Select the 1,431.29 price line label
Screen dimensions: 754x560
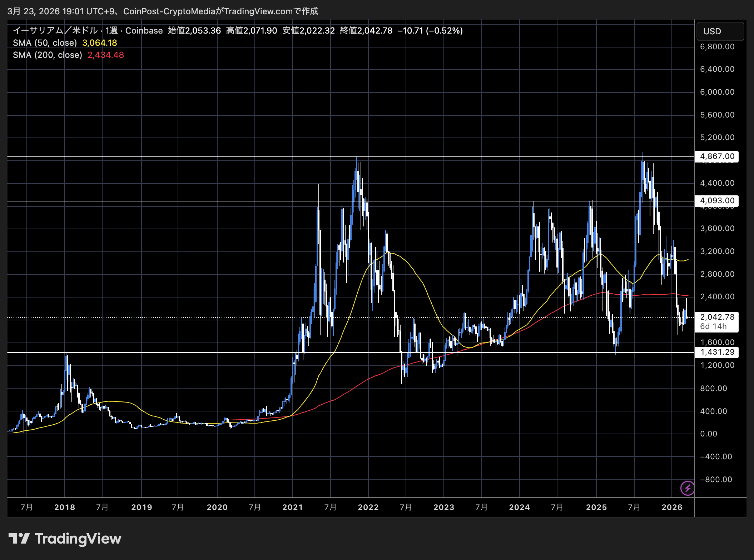(x=717, y=352)
